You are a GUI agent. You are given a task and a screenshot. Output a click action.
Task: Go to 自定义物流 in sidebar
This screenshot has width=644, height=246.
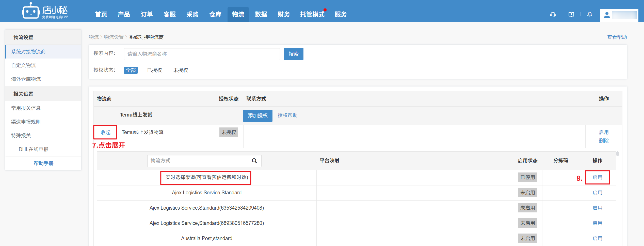[24, 65]
